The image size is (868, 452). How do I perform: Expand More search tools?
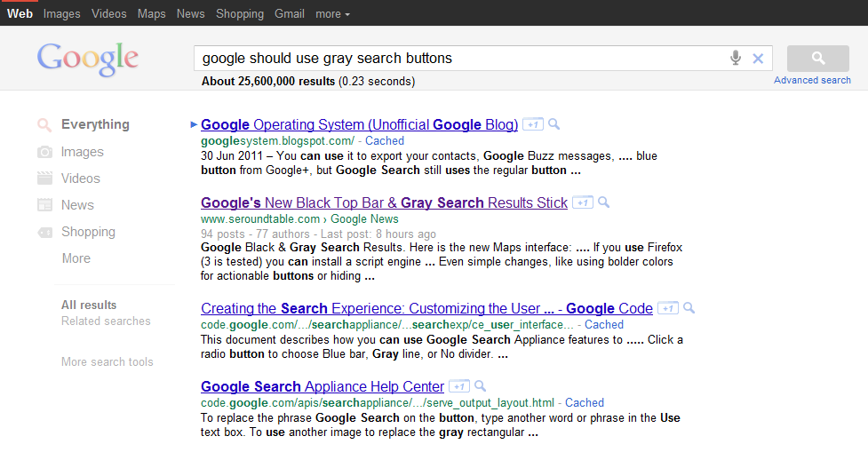107,361
